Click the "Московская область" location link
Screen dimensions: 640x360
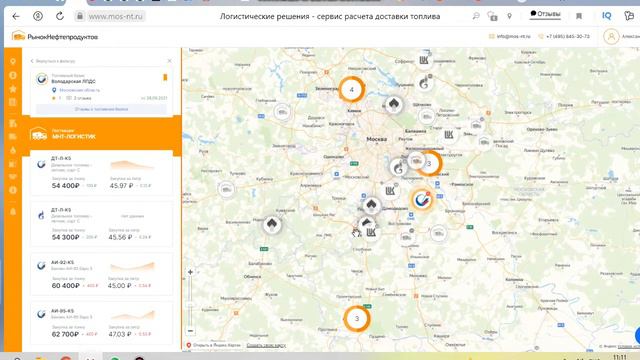click(x=80, y=90)
